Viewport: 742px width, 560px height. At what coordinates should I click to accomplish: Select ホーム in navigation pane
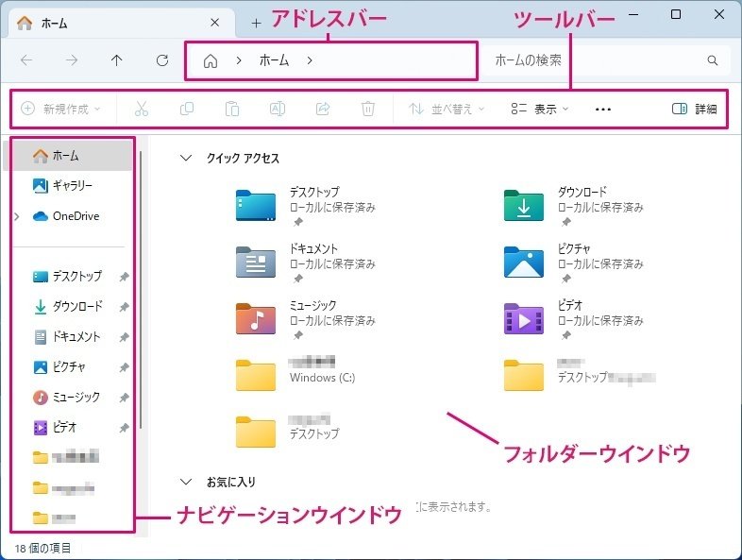coord(68,155)
